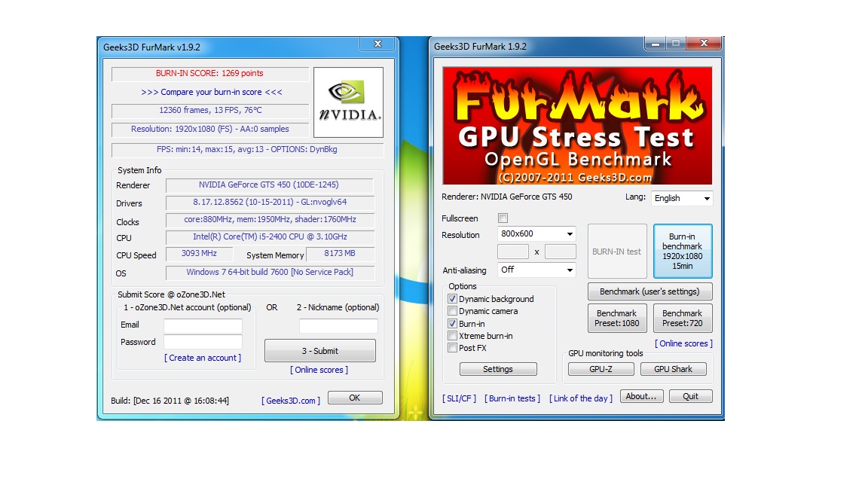Screen dimensions: 868x488
Task: Close the FurMark v1.9.2 score window
Action: (377, 44)
